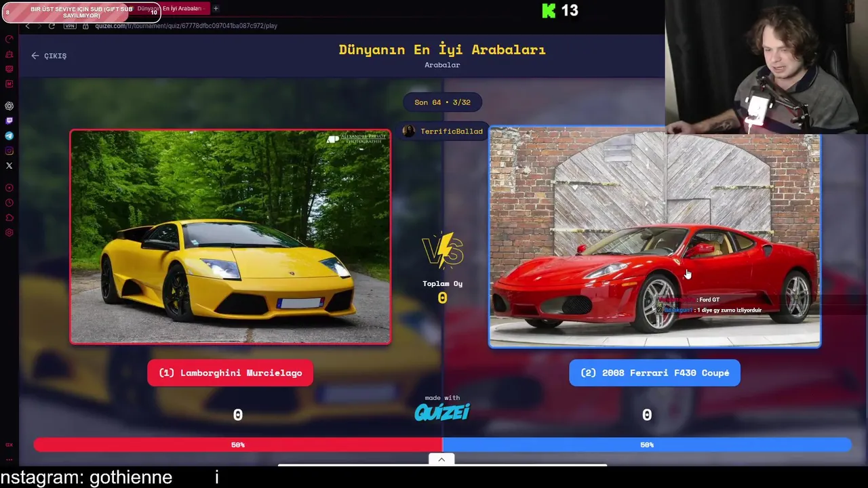Screen dimensions: 868x488
Task: Expand the bottom panel with up chevron
Action: [441, 460]
